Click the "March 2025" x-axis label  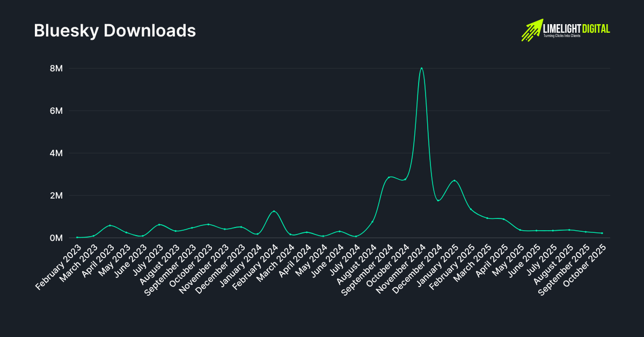point(474,262)
